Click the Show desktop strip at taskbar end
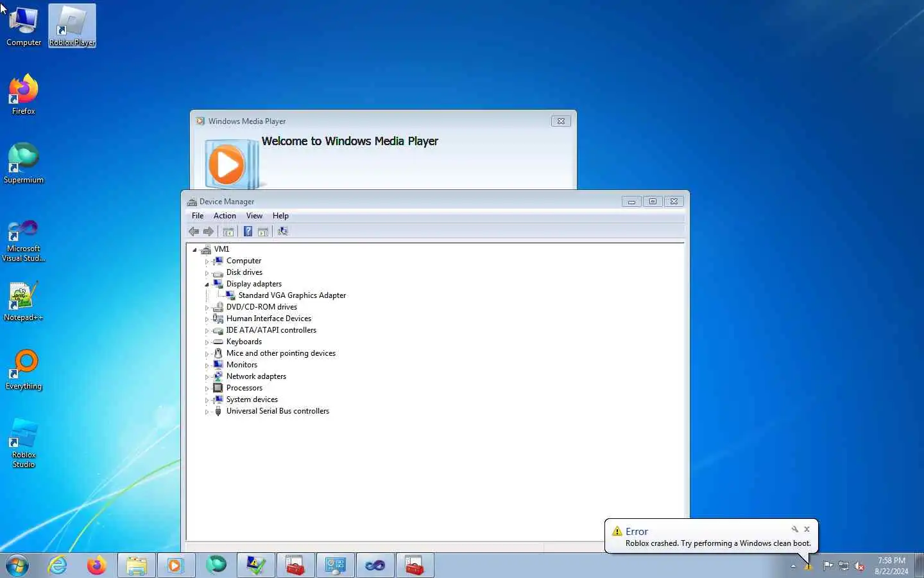Screen dimensions: 924x578 919,566
